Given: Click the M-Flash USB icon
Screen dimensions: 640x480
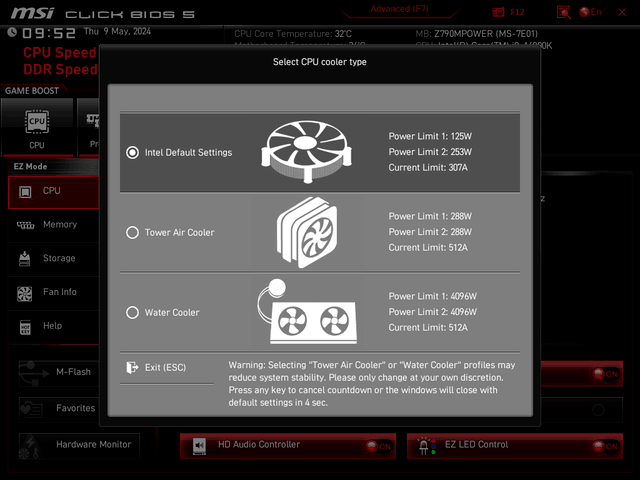Looking at the screenshot, I should click(x=33, y=373).
